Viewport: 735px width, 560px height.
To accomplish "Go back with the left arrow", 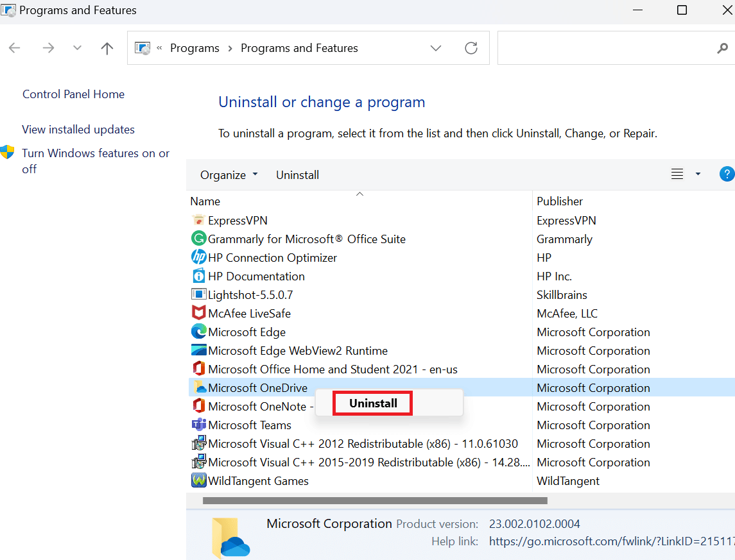I will pos(15,47).
